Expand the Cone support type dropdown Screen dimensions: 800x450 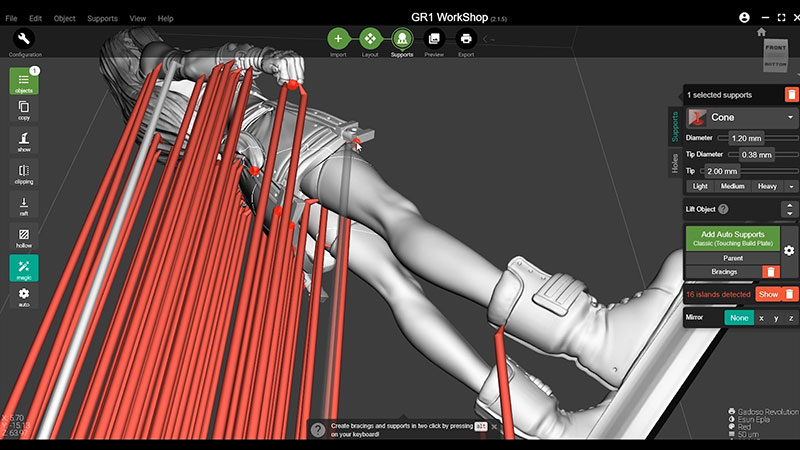tap(790, 117)
